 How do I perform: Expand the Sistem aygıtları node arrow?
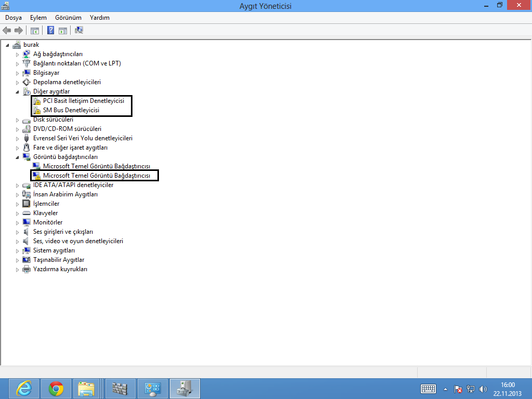(17, 251)
